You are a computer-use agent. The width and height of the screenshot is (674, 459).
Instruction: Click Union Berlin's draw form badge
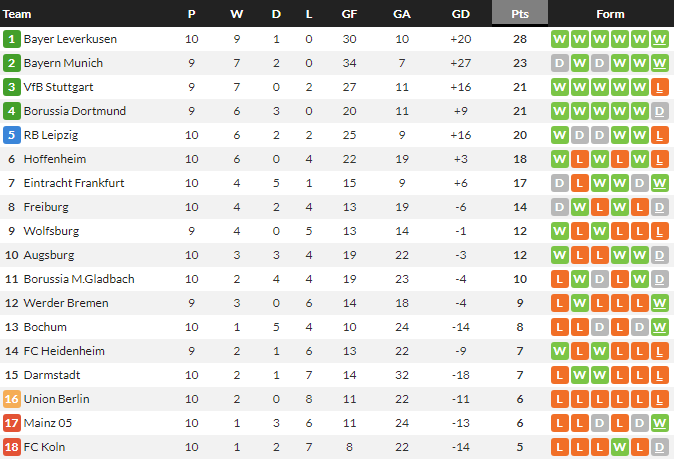pyautogui.click(x=659, y=399)
